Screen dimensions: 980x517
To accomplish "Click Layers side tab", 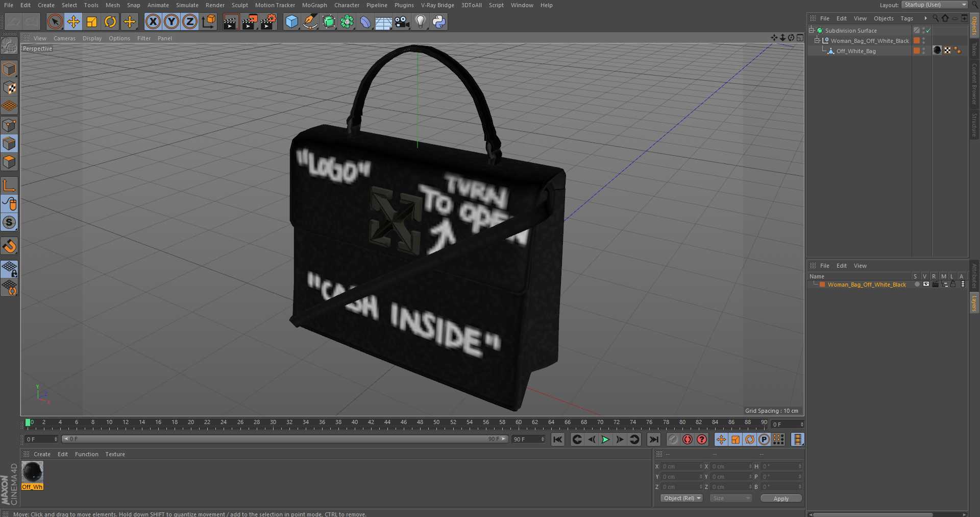I will pos(974,303).
